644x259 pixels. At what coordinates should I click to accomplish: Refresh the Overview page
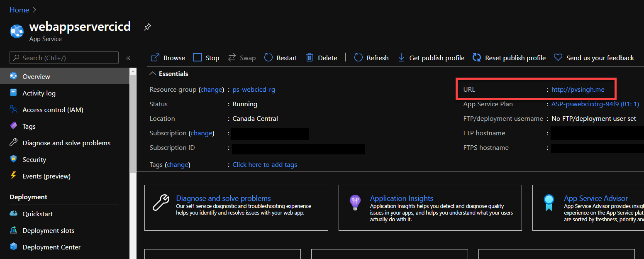pos(371,58)
